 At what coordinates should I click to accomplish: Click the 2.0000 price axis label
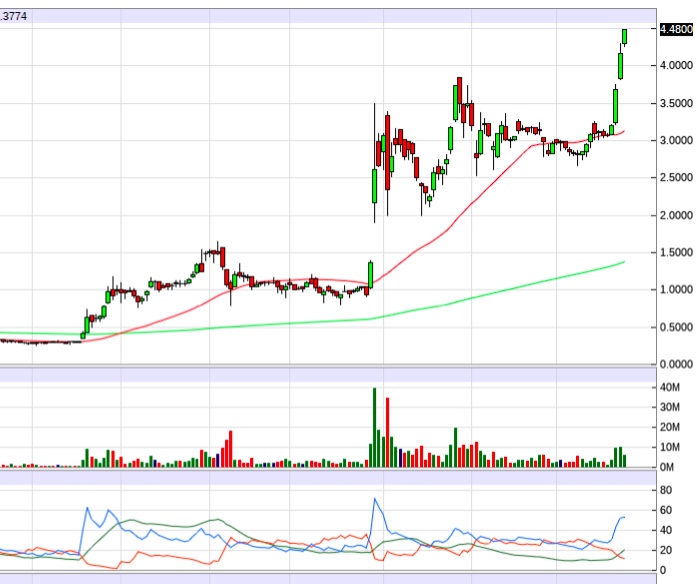675,215
